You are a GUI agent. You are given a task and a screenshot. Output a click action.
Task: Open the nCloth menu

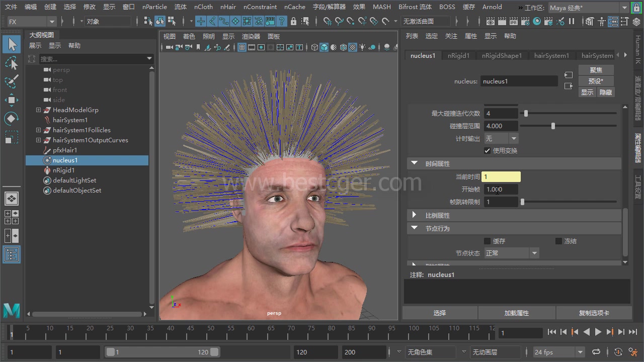[203, 7]
